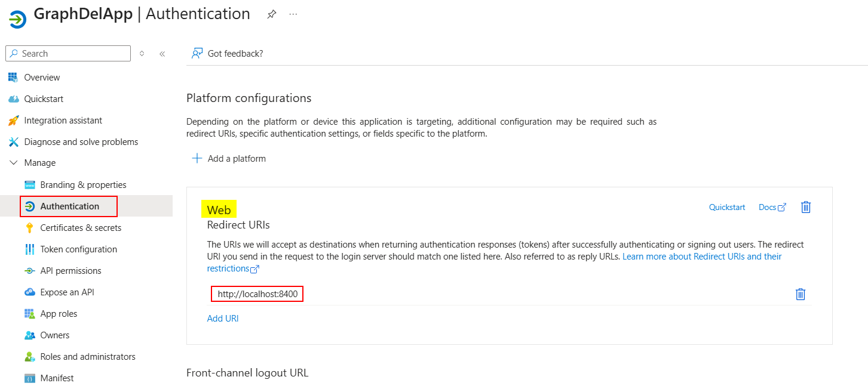Screen dimensions: 868x389
Task: Open more options via the ellipsis
Action: (x=293, y=14)
